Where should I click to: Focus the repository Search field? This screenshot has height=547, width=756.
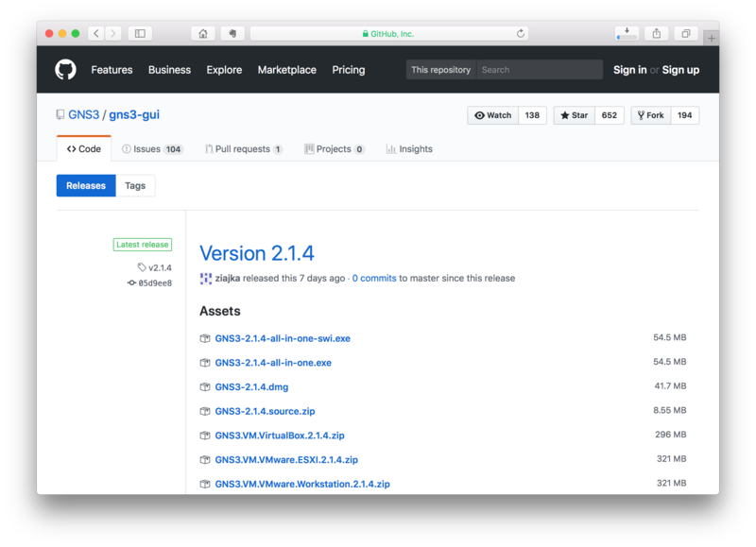540,69
